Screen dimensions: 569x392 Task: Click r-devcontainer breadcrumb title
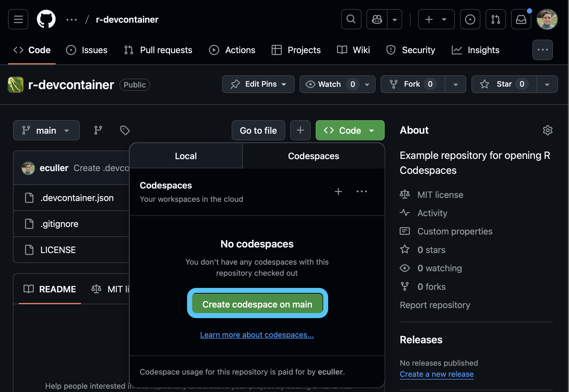(127, 20)
